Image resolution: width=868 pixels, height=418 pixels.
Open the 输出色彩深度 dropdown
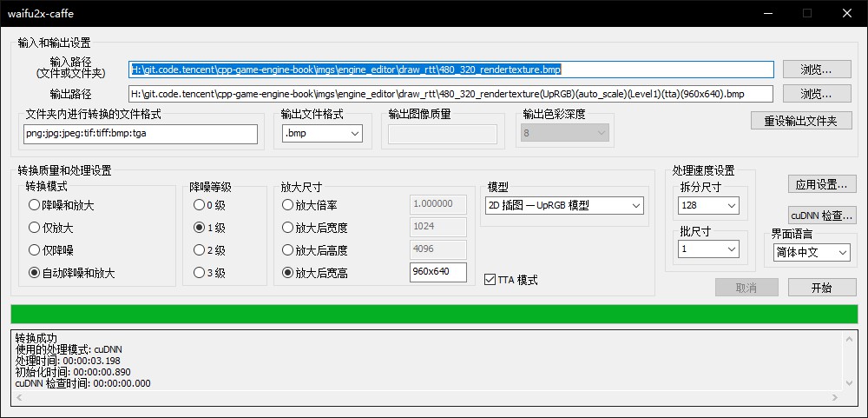click(565, 133)
